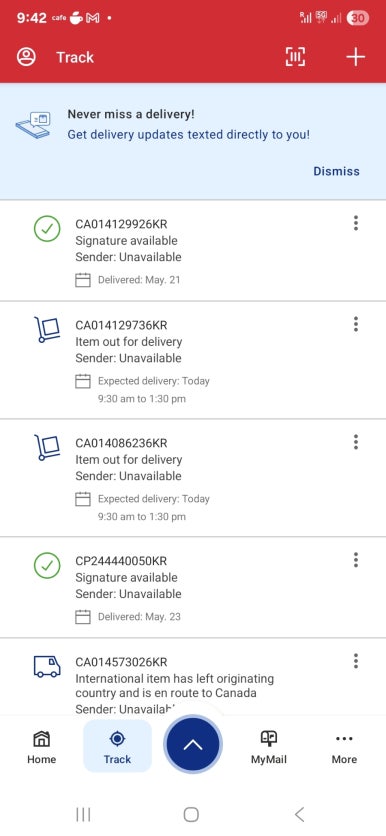The width and height of the screenshot is (386, 836).
Task: Open options menu for CA014086236KR
Action: point(356,442)
